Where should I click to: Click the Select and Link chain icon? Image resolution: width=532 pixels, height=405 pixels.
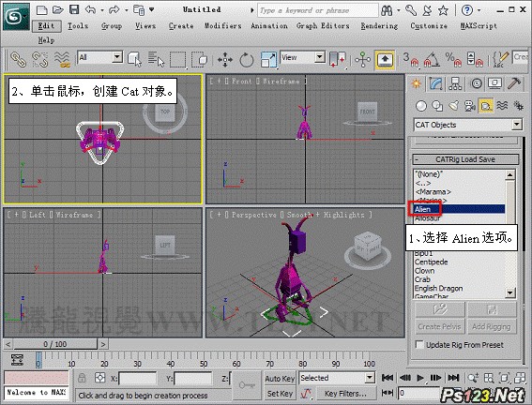[x=18, y=59]
